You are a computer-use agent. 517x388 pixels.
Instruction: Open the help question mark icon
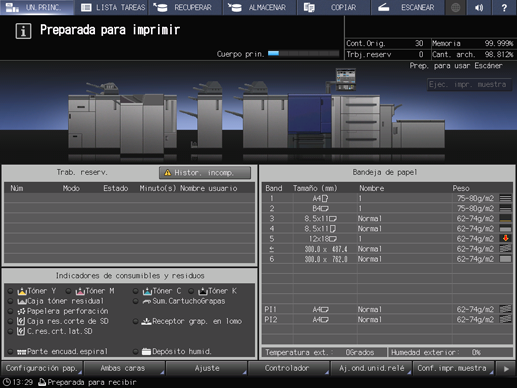coord(504,7)
